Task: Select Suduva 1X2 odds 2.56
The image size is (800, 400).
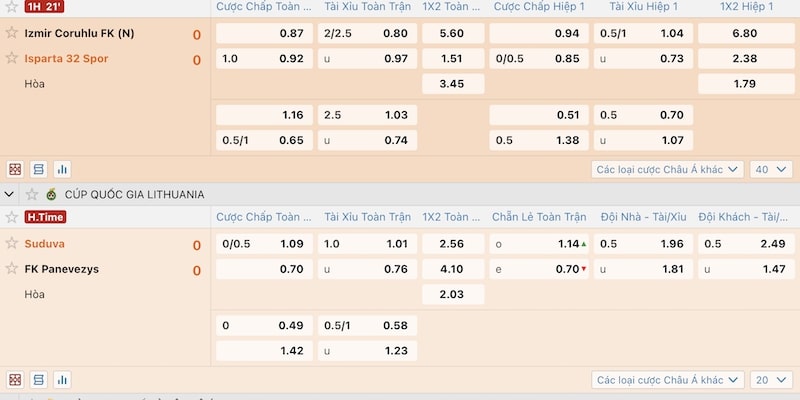Action: point(451,244)
